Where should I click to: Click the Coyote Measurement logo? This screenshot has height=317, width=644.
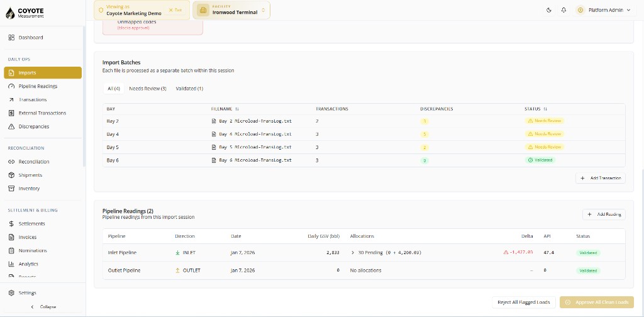(25, 13)
